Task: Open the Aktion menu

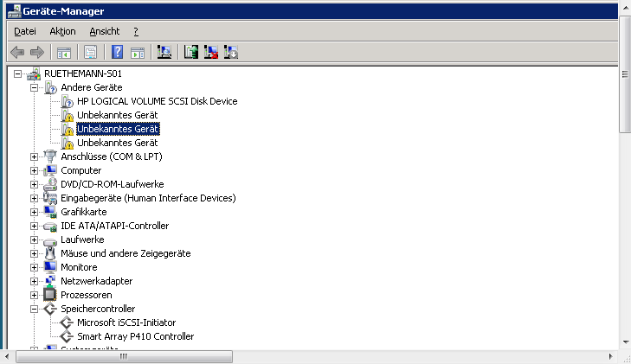Action: coord(62,31)
